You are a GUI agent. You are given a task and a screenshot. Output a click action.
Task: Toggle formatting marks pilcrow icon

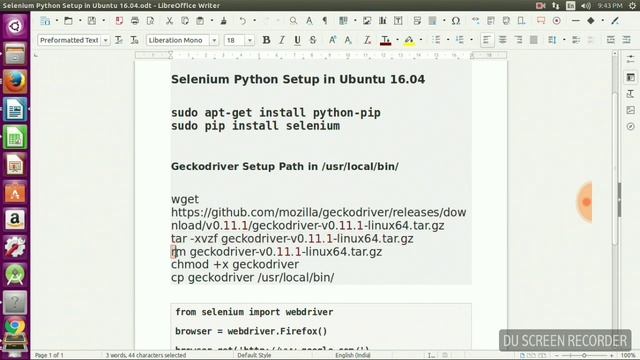[x=325, y=21]
